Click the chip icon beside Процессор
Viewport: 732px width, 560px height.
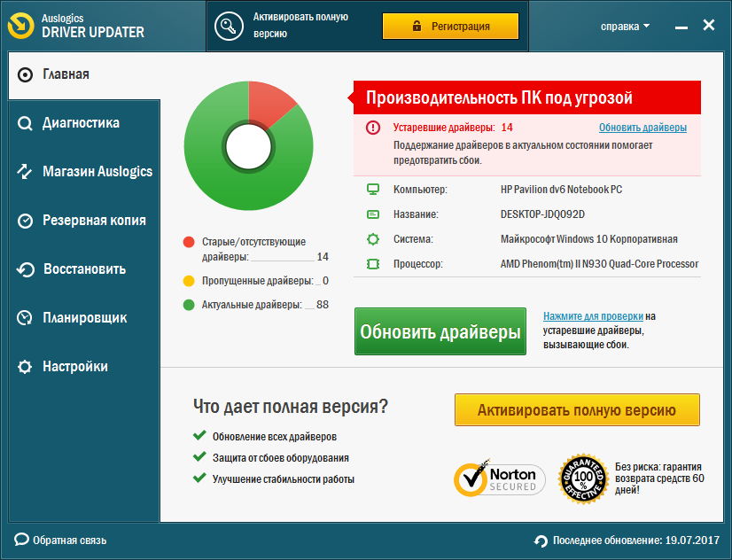point(373,264)
